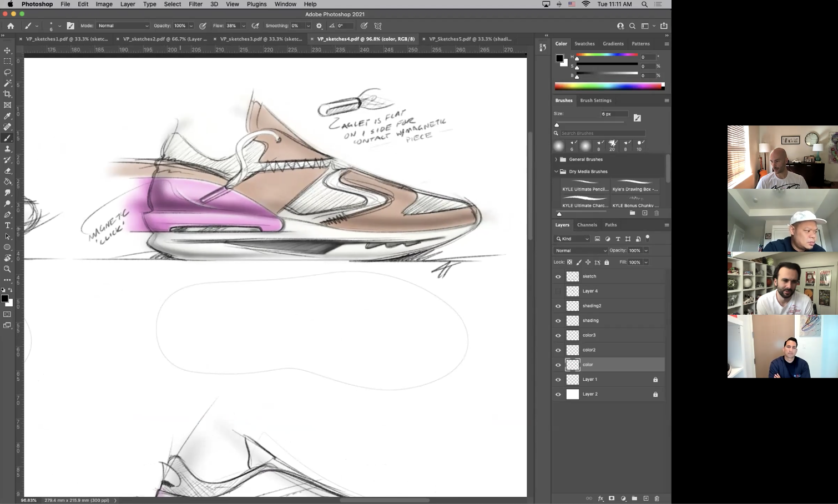Toggle Quick Mask mode
The image size is (838, 504).
[x=7, y=314]
